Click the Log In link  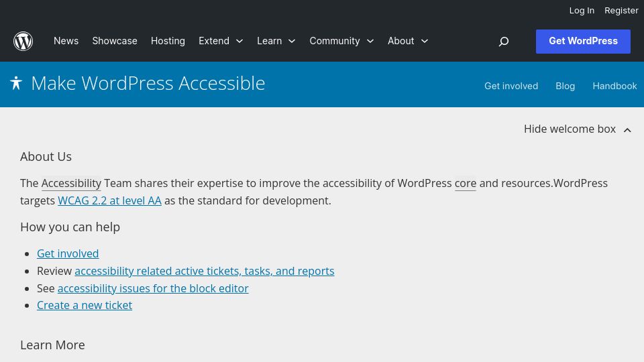pyautogui.click(x=582, y=11)
